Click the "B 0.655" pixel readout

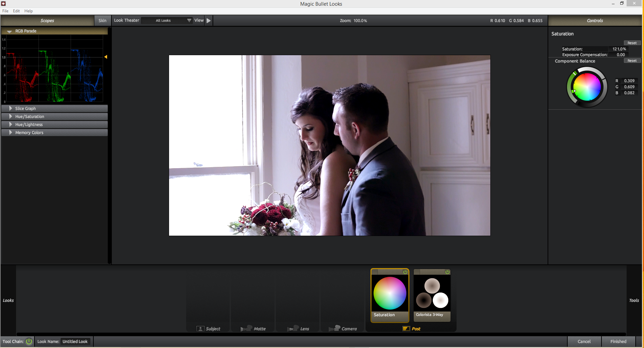(535, 20)
